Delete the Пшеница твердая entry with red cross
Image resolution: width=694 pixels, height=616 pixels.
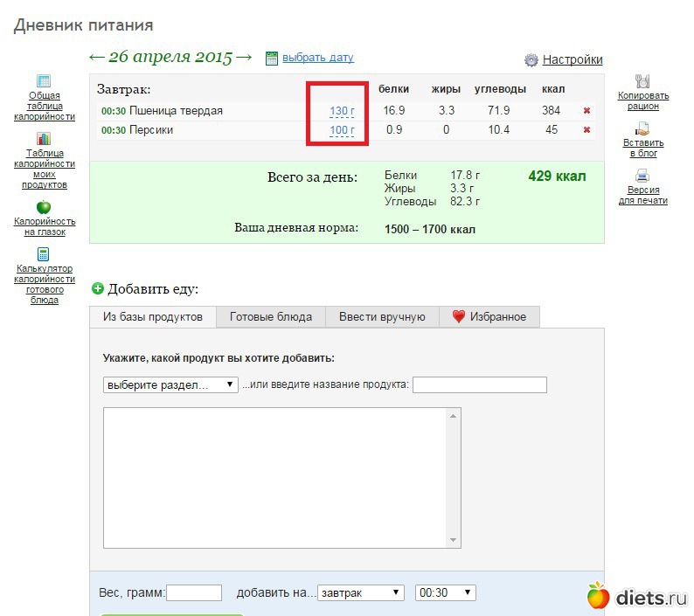[x=587, y=111]
